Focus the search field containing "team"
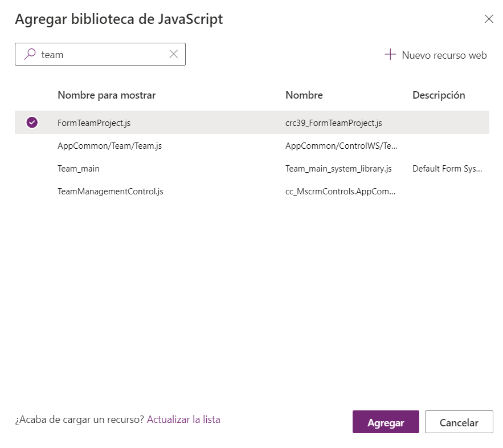 tap(103, 55)
